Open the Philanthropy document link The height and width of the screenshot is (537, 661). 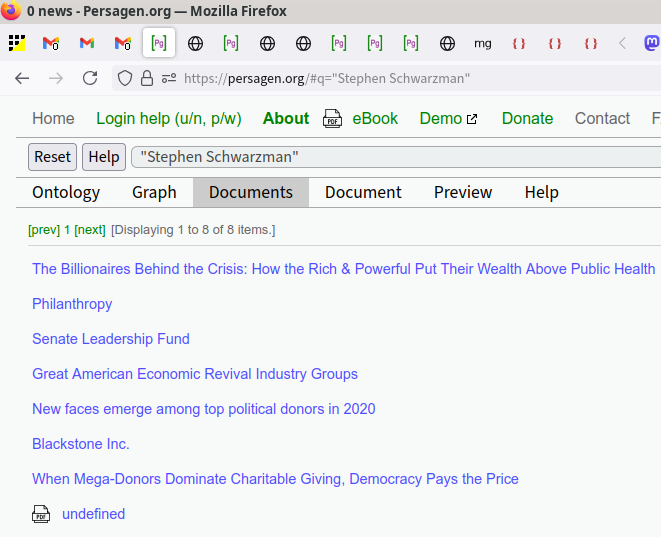tap(72, 304)
